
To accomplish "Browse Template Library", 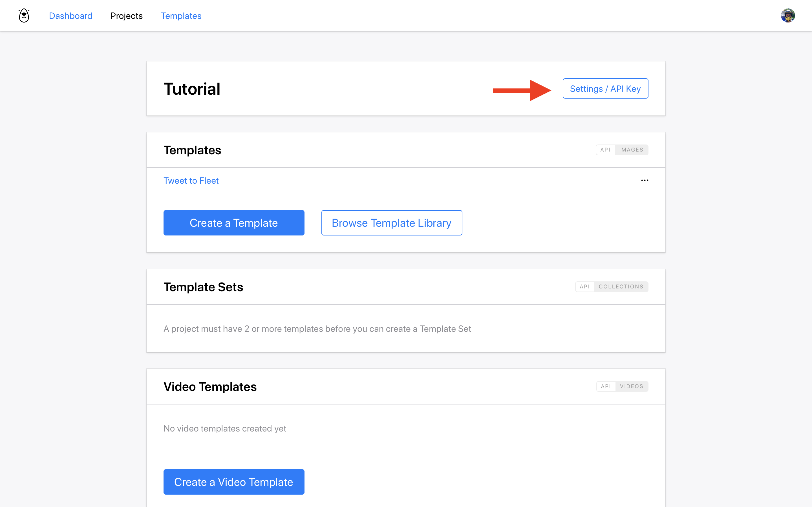I will (x=392, y=223).
